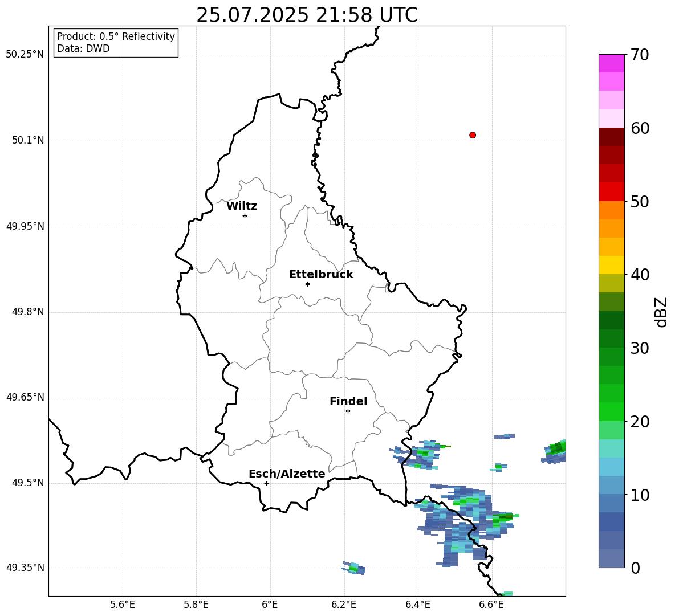Click the 49.35°N latitude label
Viewport: 675px width, 616px height.
tap(25, 568)
